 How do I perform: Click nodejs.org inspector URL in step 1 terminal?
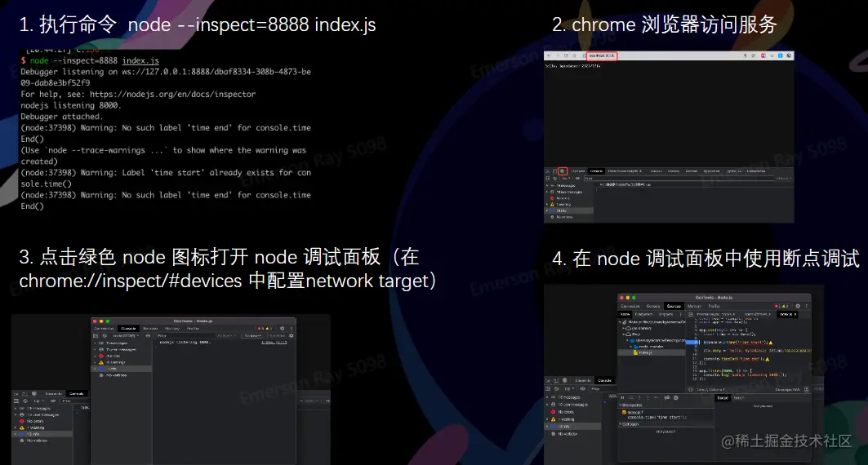point(173,94)
